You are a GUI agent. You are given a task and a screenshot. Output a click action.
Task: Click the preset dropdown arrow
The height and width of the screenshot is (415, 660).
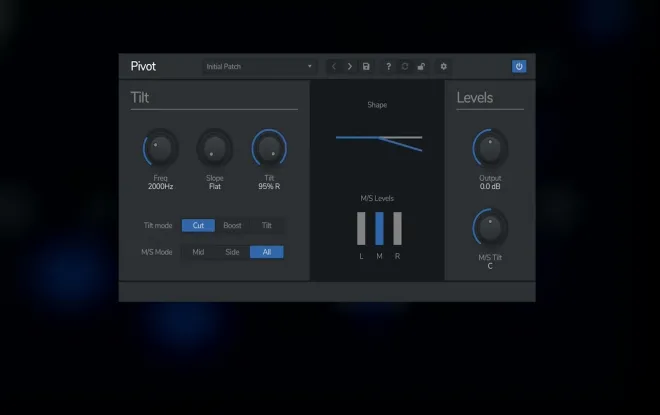(310, 67)
